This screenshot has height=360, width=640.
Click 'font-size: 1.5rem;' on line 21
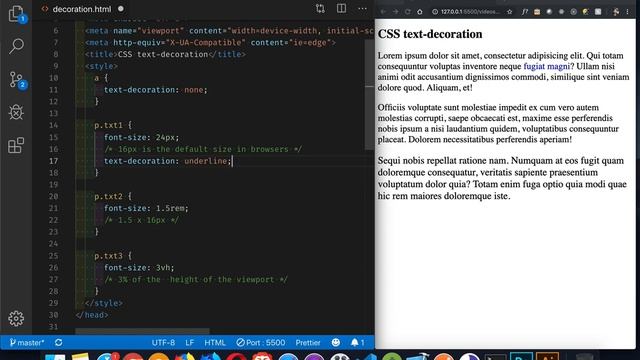pos(146,208)
